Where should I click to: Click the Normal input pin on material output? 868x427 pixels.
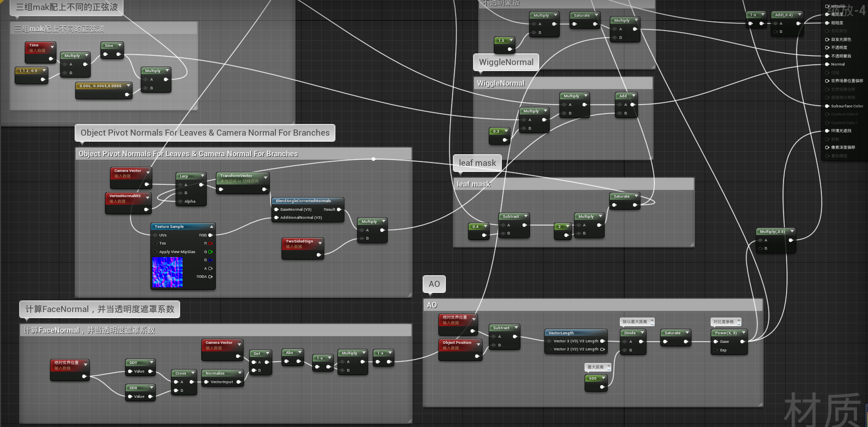tap(827, 64)
